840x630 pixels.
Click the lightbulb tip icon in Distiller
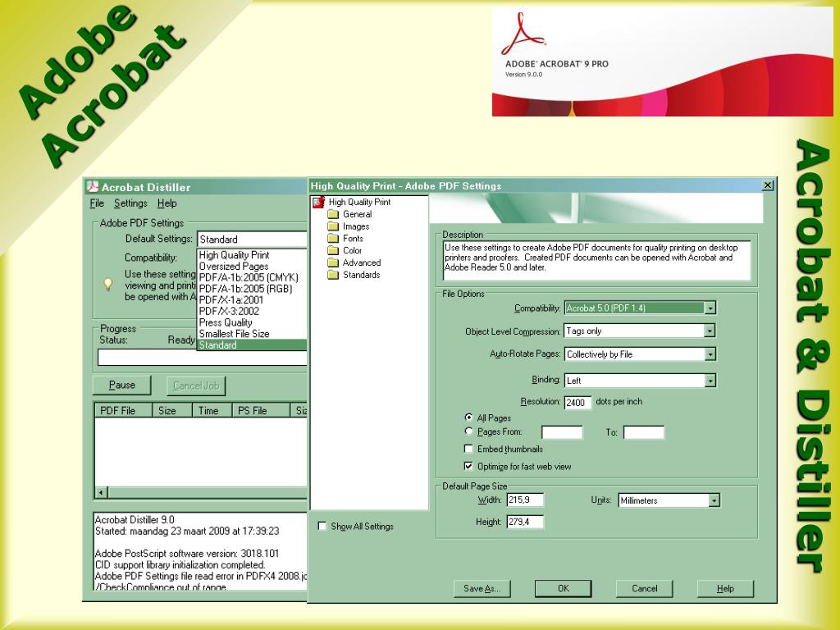(108, 284)
